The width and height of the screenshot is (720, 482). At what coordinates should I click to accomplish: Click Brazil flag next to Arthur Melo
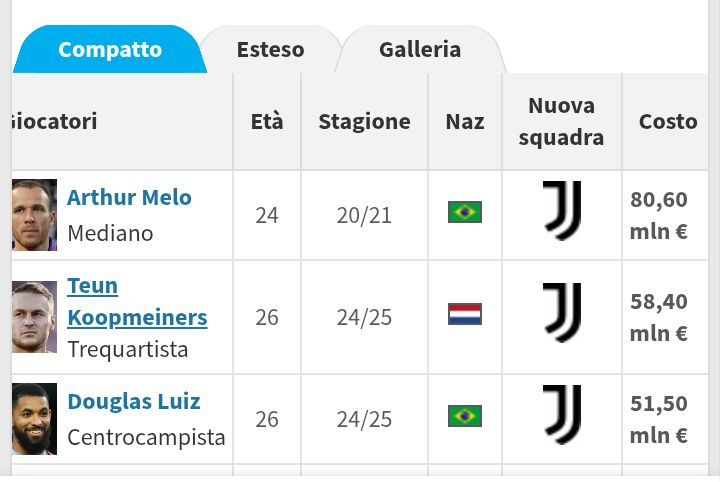pyautogui.click(x=464, y=212)
